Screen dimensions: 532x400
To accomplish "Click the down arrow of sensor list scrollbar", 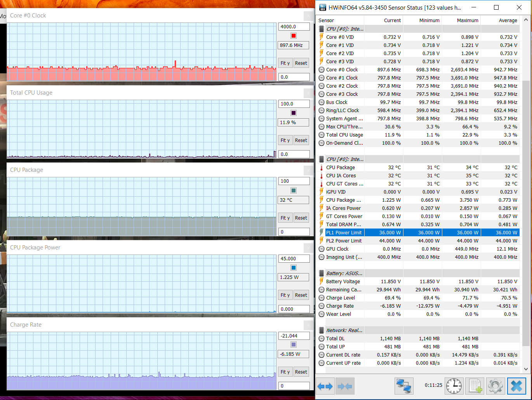I will [x=526, y=369].
